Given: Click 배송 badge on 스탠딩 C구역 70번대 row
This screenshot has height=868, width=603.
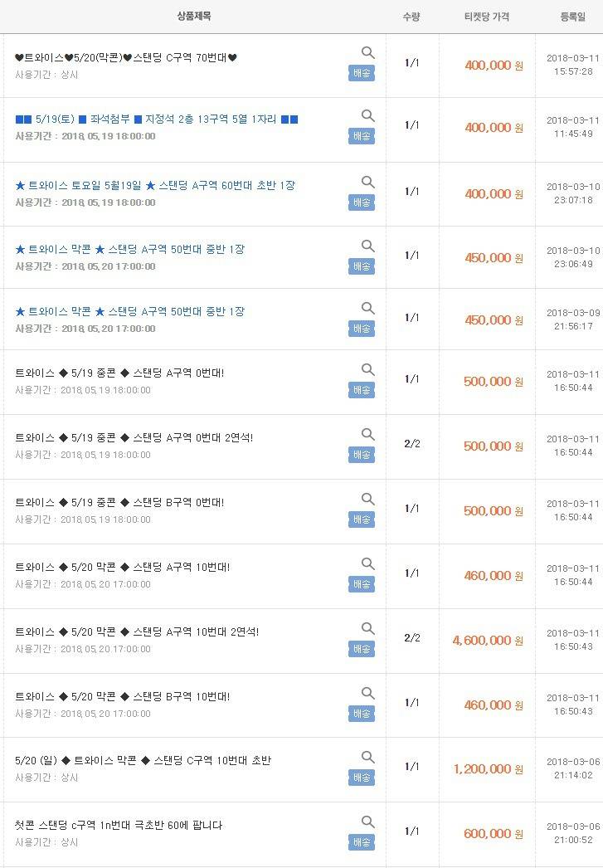Looking at the screenshot, I should coord(362,73).
